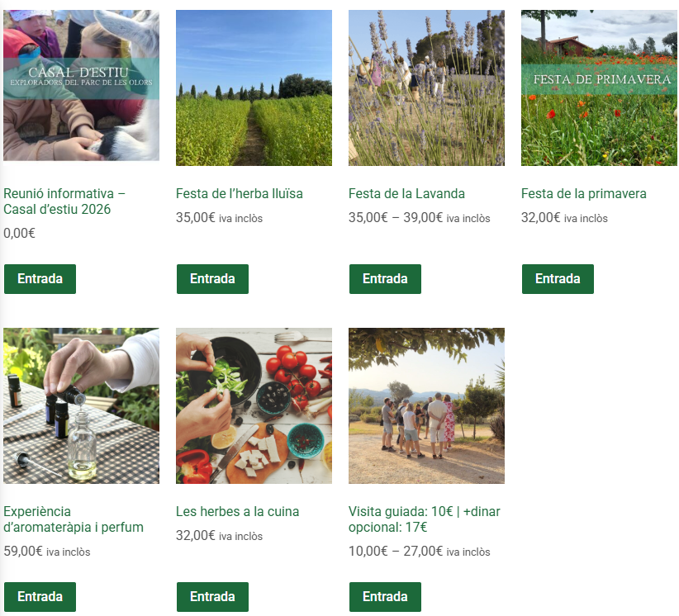
Task: Open Reunió informativa – Casal d'estiu 2026 link
Action: [x=64, y=201]
